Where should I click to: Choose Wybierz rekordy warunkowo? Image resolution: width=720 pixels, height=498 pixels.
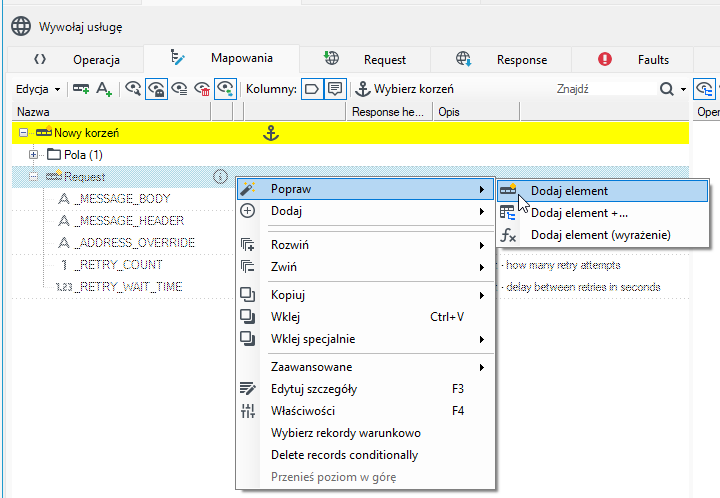[x=366, y=433]
